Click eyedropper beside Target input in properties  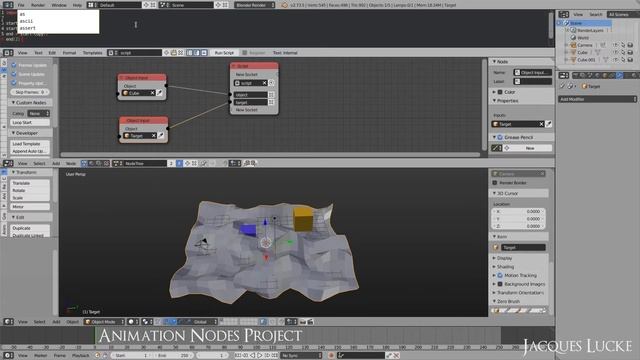[549, 124]
